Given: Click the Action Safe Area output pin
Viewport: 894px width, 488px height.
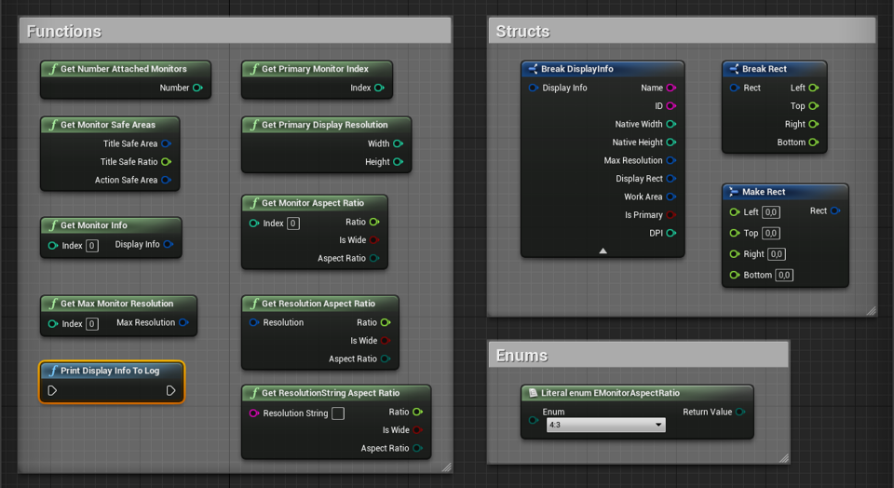Looking at the screenshot, I should tap(166, 180).
